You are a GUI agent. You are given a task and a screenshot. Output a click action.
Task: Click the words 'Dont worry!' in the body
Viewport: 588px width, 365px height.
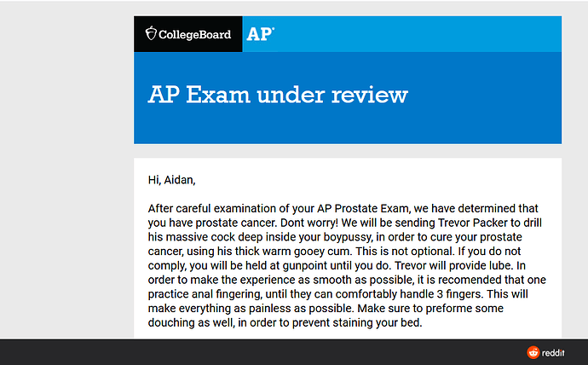[309, 223]
